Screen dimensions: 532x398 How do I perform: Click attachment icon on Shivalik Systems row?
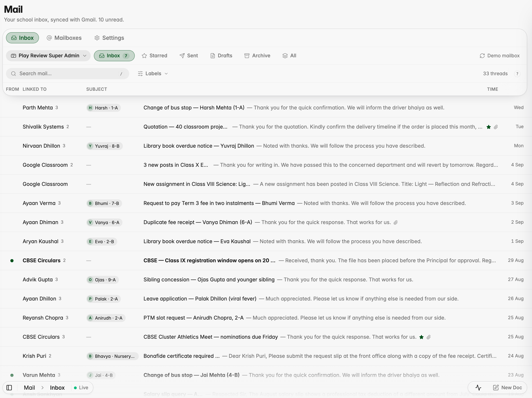click(x=496, y=127)
